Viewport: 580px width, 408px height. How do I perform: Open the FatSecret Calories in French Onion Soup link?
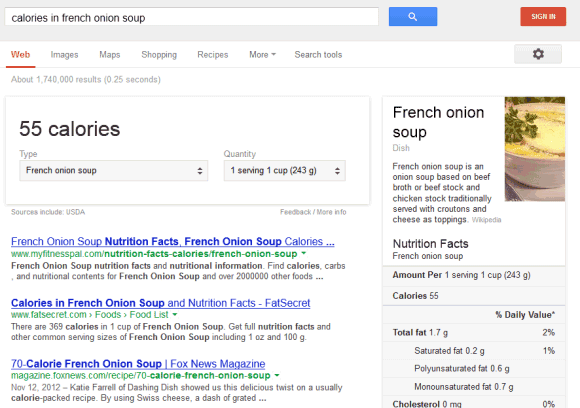point(161,303)
